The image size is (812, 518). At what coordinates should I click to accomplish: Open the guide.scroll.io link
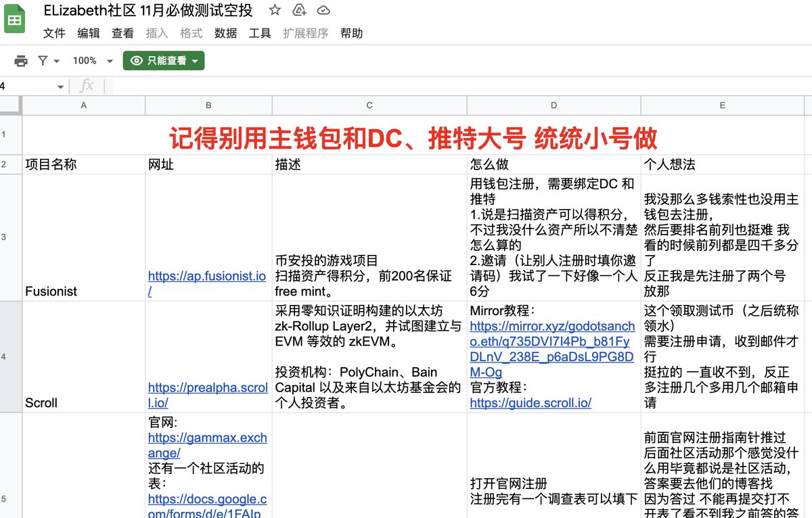coord(531,402)
